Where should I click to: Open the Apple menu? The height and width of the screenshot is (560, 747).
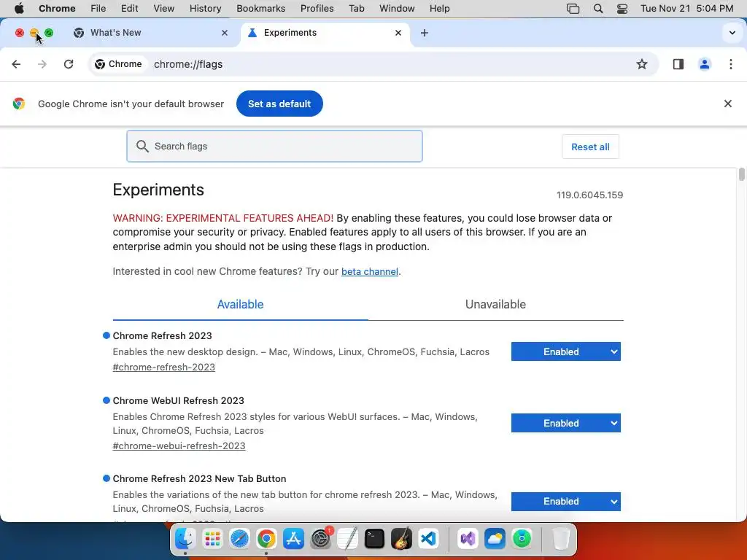pyautogui.click(x=19, y=9)
